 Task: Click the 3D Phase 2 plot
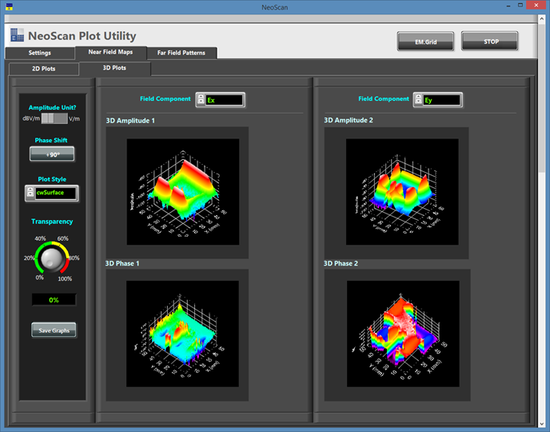click(x=403, y=334)
